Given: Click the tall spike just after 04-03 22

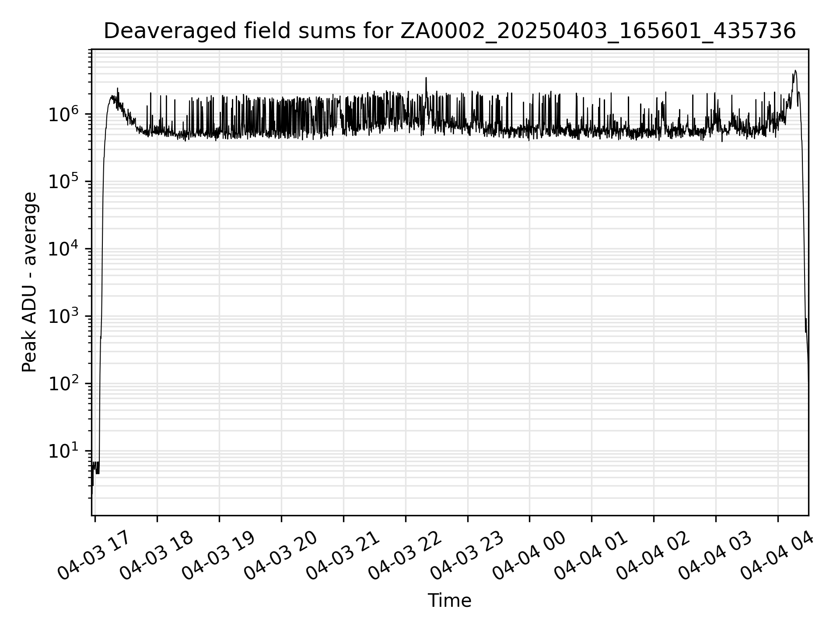Looking at the screenshot, I should 426,78.
